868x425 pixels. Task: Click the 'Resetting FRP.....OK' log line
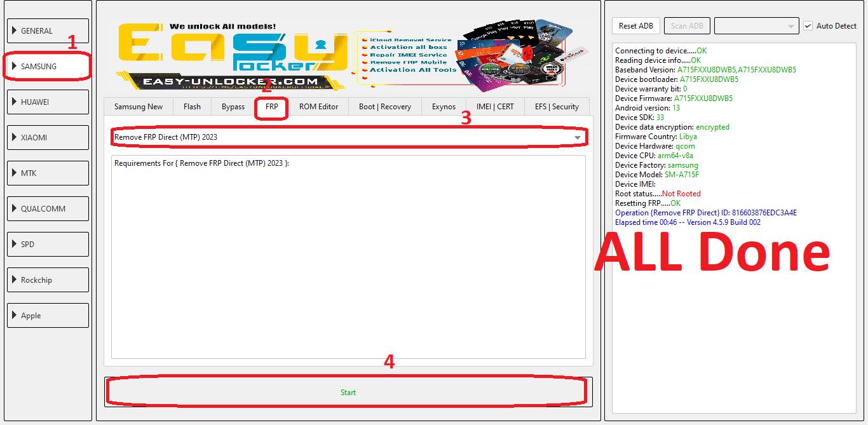pyautogui.click(x=648, y=203)
